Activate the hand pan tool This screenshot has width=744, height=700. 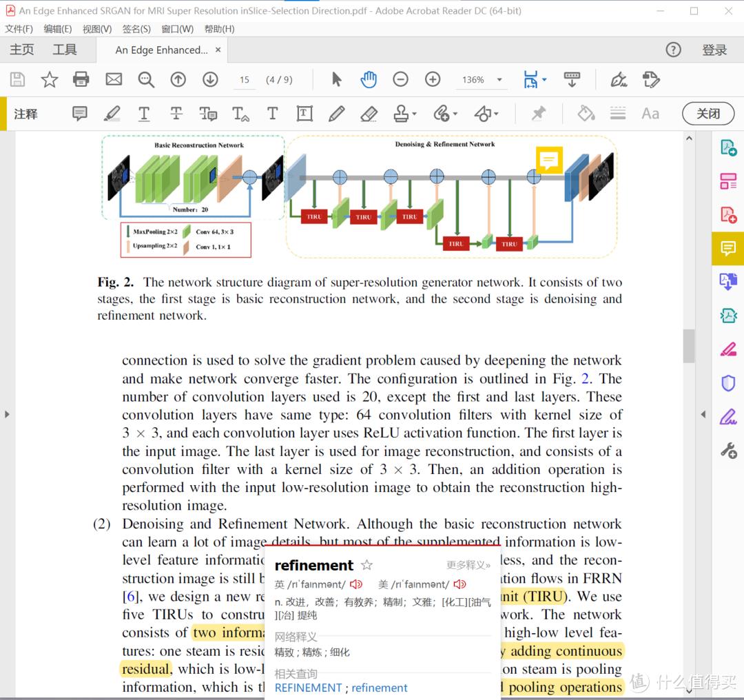[369, 79]
